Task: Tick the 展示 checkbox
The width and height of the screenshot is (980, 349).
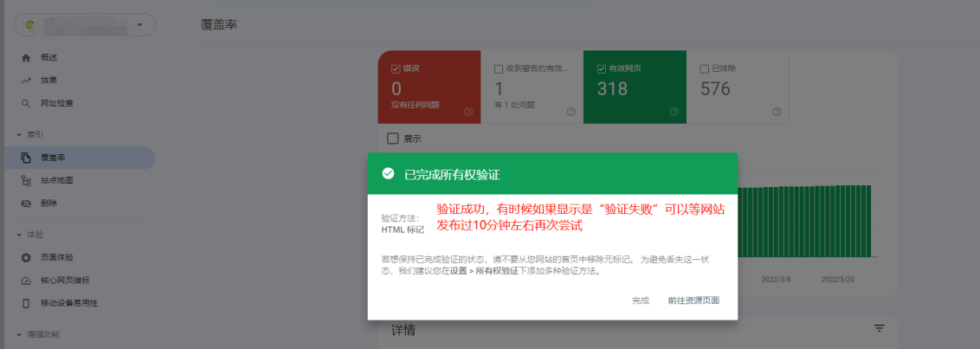Action: click(393, 139)
